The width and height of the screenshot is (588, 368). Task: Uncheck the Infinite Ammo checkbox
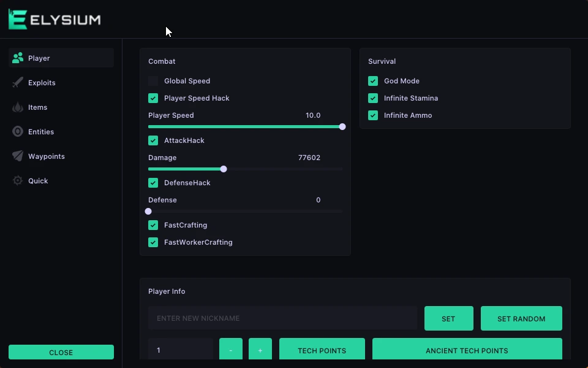[373, 115]
